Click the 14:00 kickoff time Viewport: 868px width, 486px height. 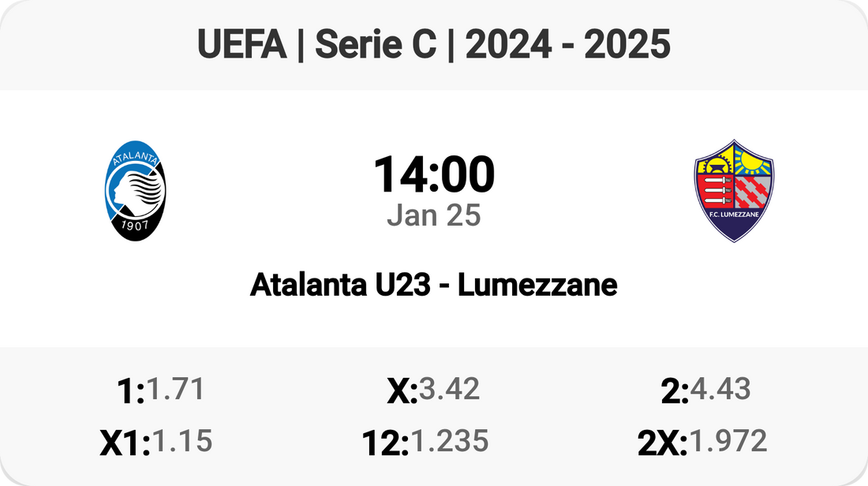tap(434, 175)
